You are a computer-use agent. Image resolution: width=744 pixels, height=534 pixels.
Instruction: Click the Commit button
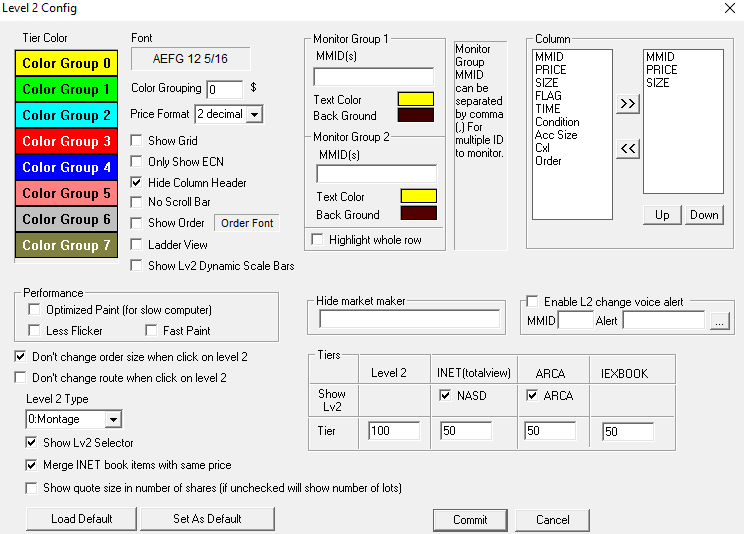point(470,520)
